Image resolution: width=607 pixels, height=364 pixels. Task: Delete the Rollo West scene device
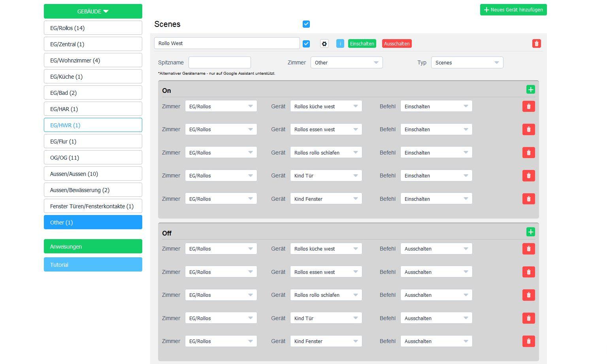click(536, 44)
